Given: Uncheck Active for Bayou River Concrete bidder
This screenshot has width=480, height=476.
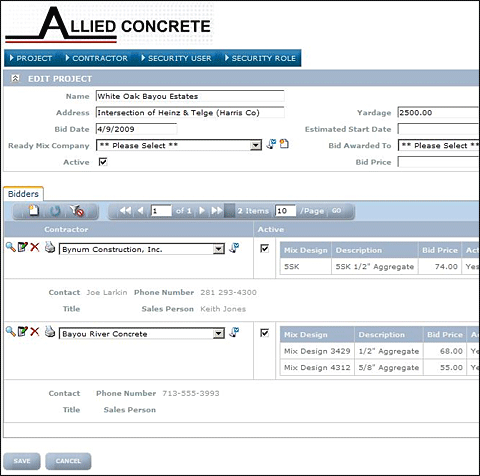Looking at the screenshot, I should click(264, 333).
